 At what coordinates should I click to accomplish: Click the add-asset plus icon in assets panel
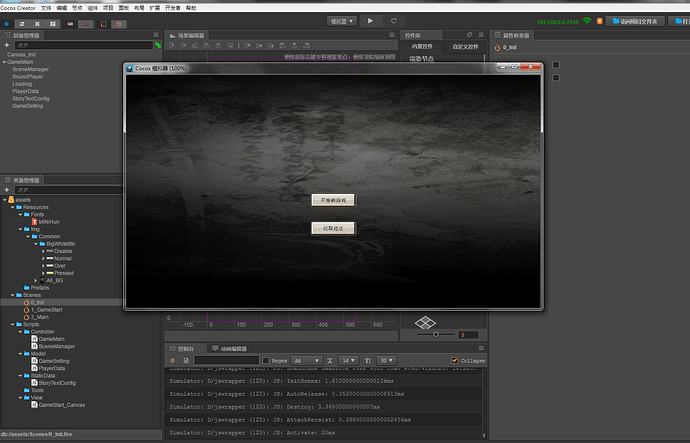click(7, 190)
